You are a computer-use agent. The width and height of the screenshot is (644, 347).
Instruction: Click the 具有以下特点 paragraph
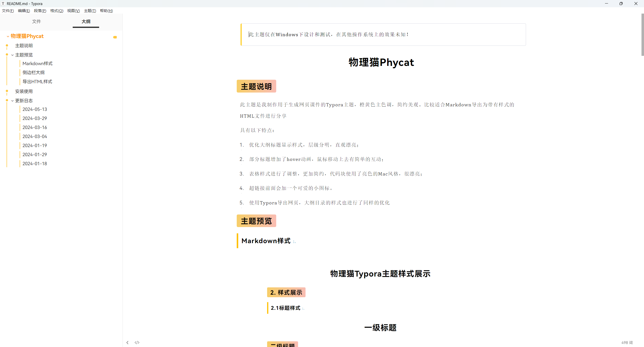point(257,130)
